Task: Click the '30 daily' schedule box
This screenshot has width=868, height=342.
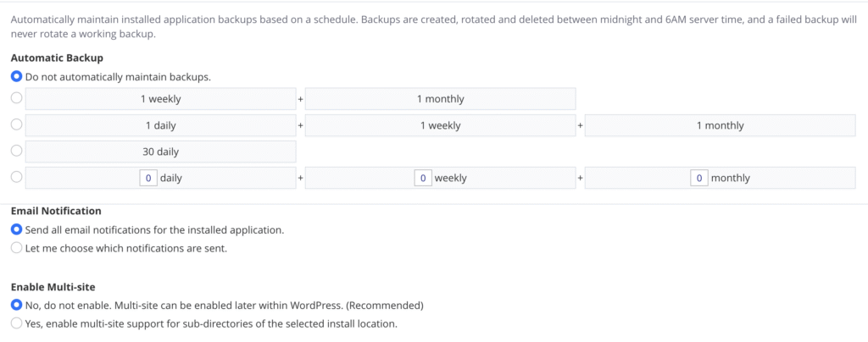Action: tap(161, 152)
